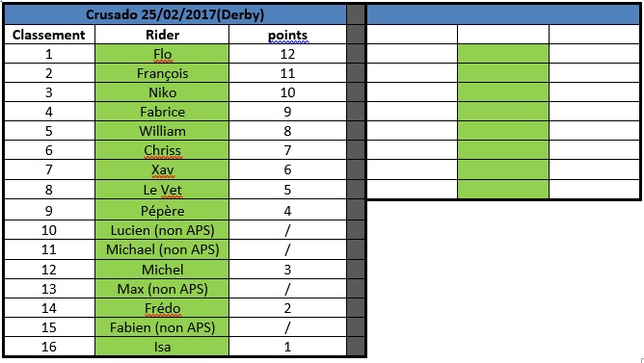This screenshot has width=644, height=363.
Task: Select the Frédo rider cell
Action: [x=162, y=308]
